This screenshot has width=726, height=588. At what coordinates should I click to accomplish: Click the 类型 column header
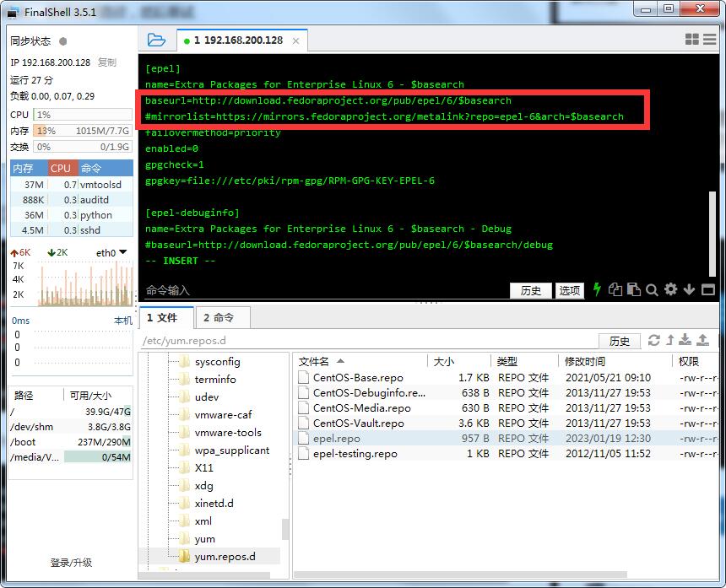(x=507, y=361)
